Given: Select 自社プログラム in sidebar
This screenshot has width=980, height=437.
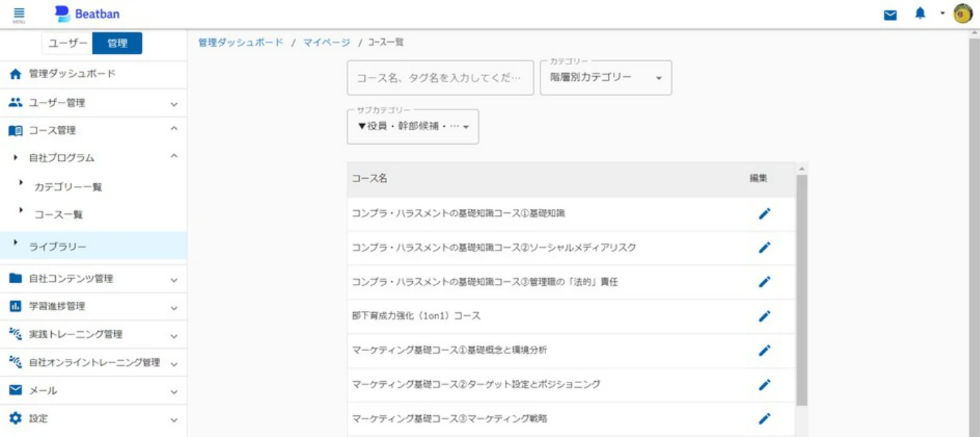Looking at the screenshot, I should tap(62, 158).
